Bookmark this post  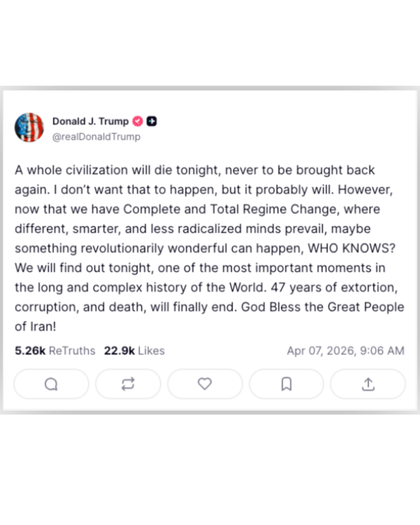[286, 384]
